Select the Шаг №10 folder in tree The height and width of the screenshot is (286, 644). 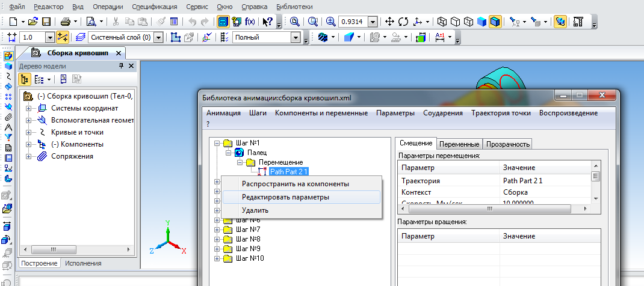249,258
